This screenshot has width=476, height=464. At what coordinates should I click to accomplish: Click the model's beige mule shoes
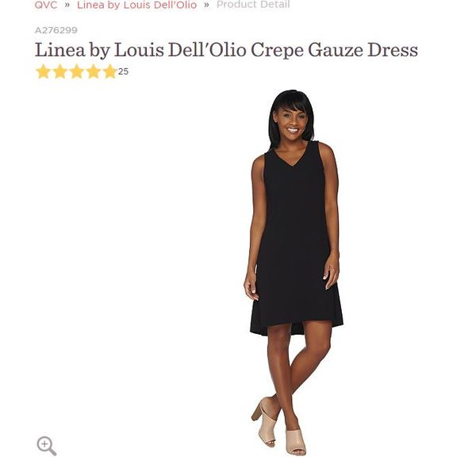click(x=279, y=427)
